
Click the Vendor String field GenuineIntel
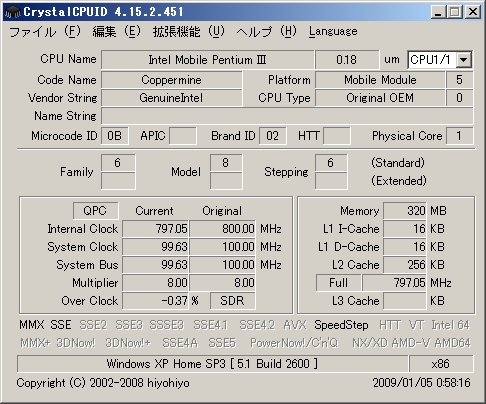171,98
